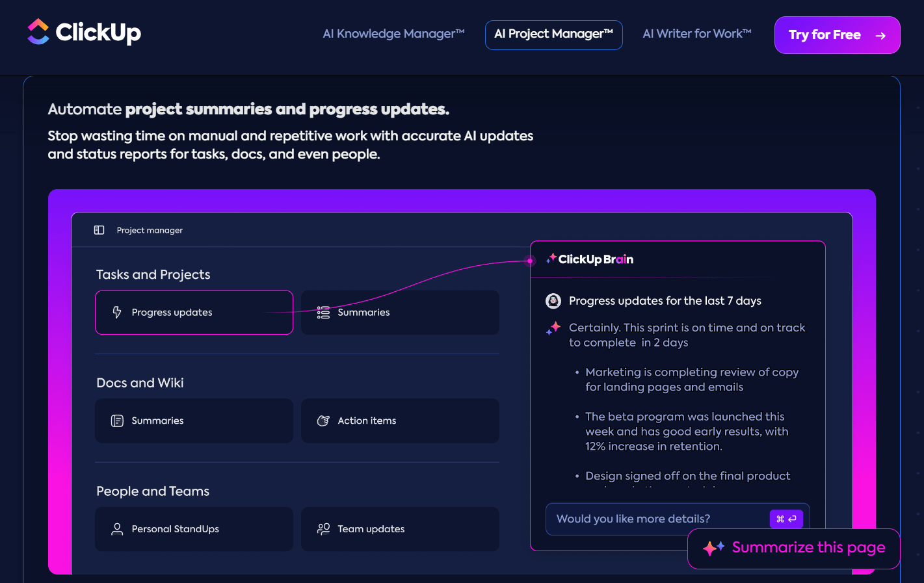Click the Summarize this page button
The image size is (924, 583).
793,548
